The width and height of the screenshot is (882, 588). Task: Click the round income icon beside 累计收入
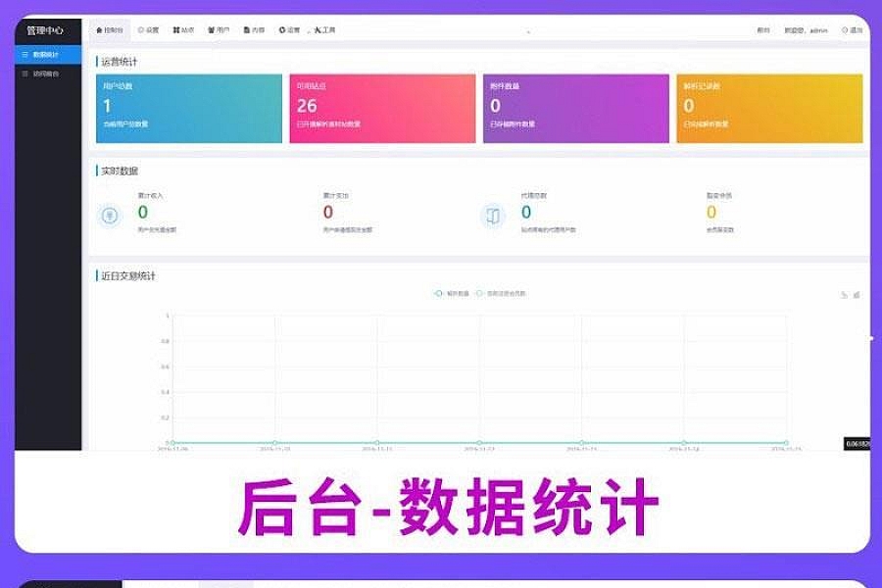[110, 216]
